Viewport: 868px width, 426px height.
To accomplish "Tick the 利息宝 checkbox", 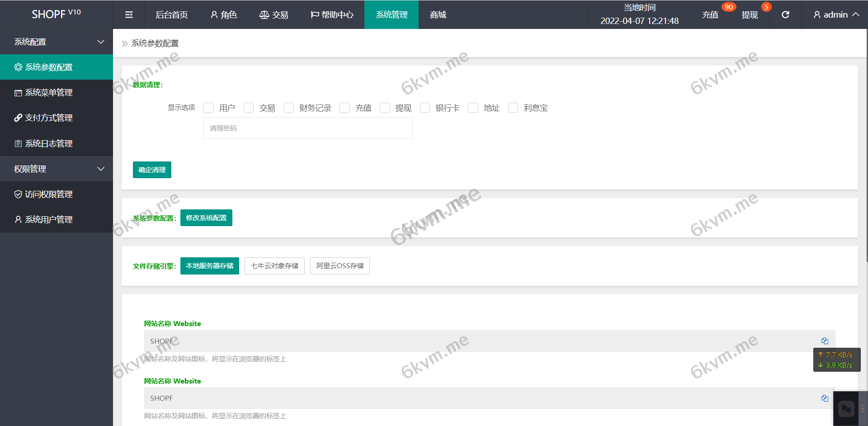I will tap(513, 108).
